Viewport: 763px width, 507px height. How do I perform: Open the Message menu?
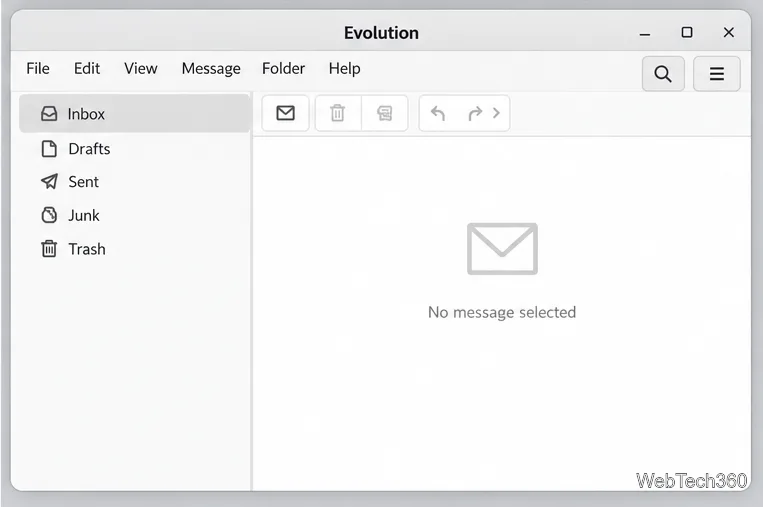point(211,69)
